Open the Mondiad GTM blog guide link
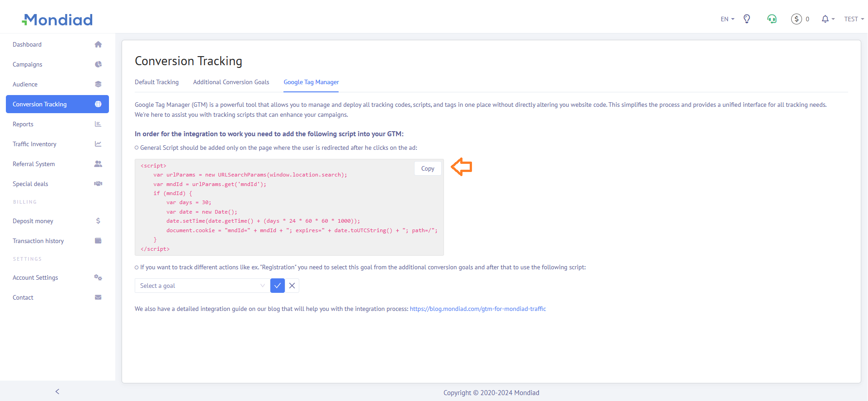868x401 pixels. [478, 309]
